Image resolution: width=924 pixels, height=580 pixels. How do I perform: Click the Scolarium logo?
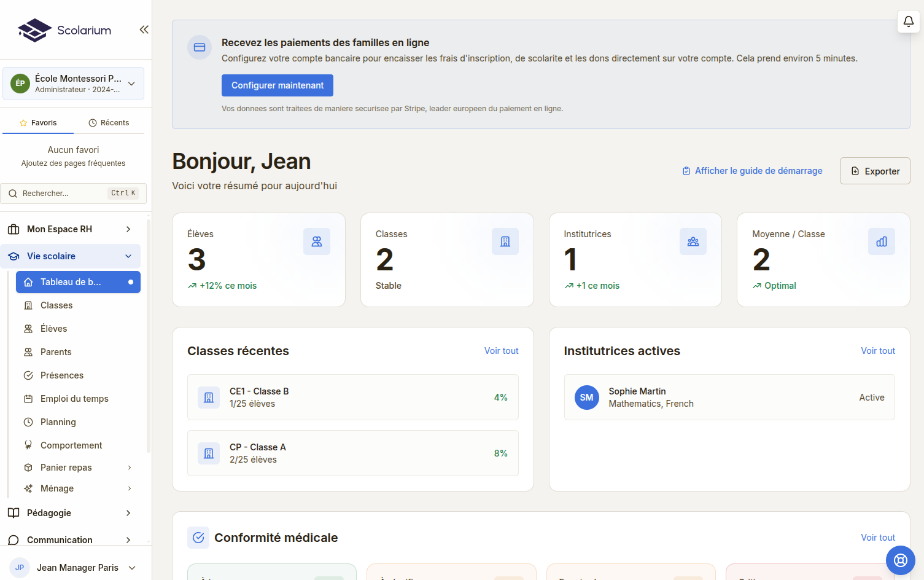tap(64, 30)
